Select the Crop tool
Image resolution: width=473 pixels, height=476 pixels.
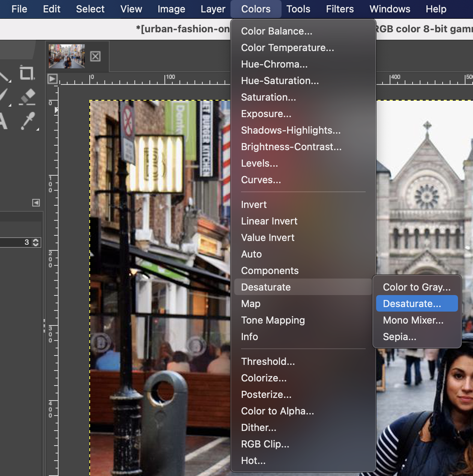point(26,72)
